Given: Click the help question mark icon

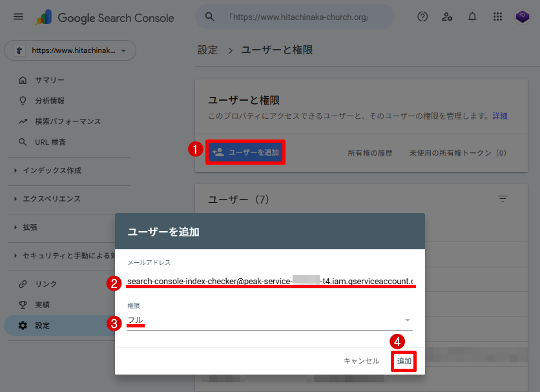Looking at the screenshot, I should [422, 17].
